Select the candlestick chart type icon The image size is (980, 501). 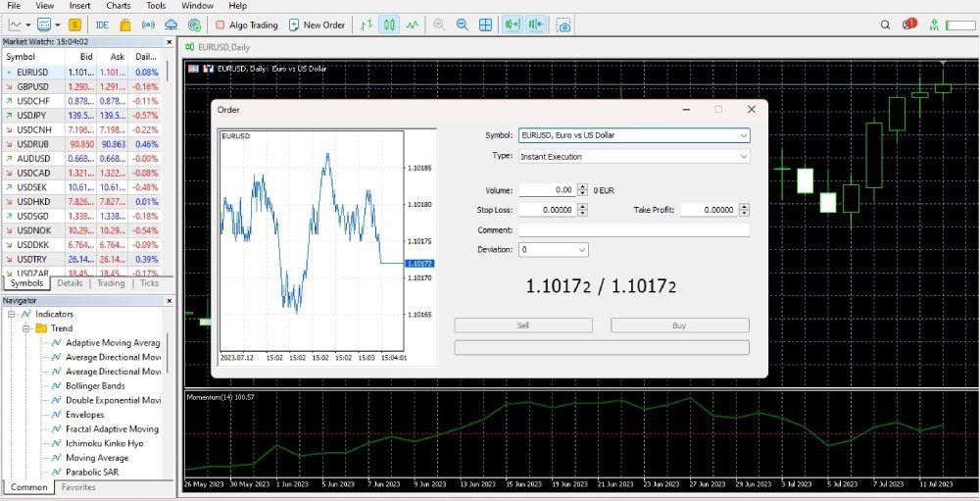[x=389, y=25]
